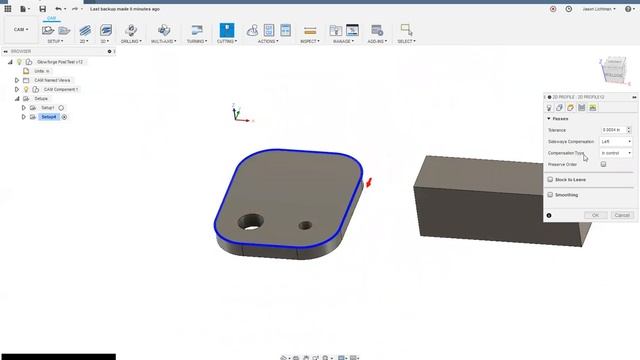Click the New Setup icon
Viewport: 640px width, 360px height.
[x=48, y=30]
